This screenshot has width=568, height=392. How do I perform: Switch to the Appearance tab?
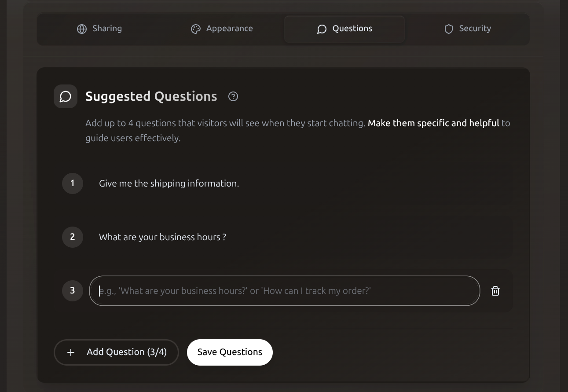click(221, 28)
